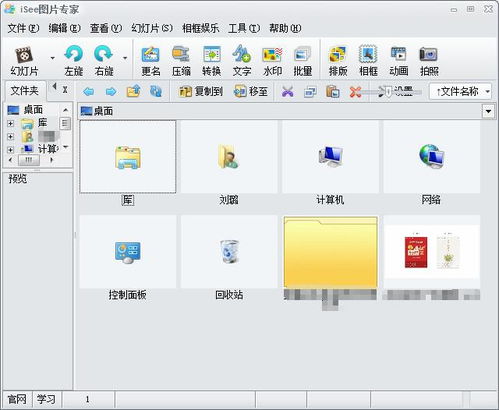Go back with the blue left arrow

89,91
